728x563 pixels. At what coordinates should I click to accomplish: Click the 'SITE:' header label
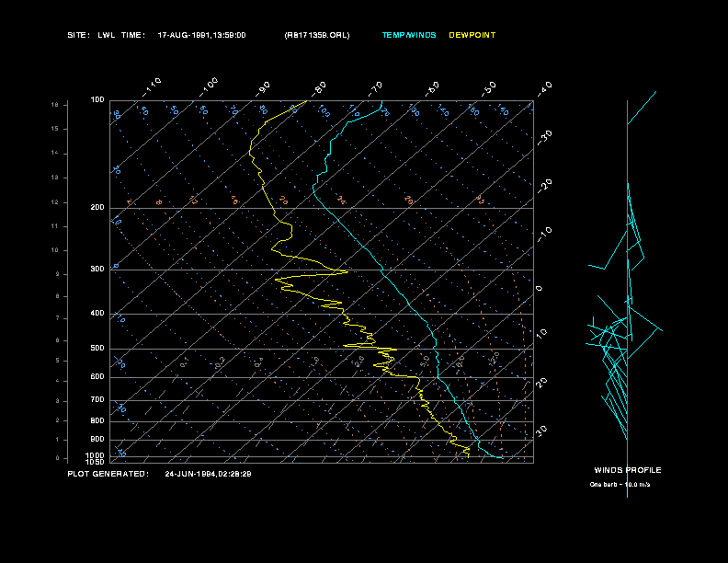point(78,35)
